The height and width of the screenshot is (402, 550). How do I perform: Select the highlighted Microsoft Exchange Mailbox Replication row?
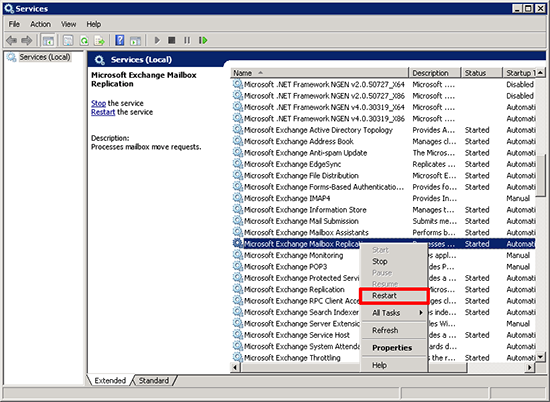[x=383, y=243]
